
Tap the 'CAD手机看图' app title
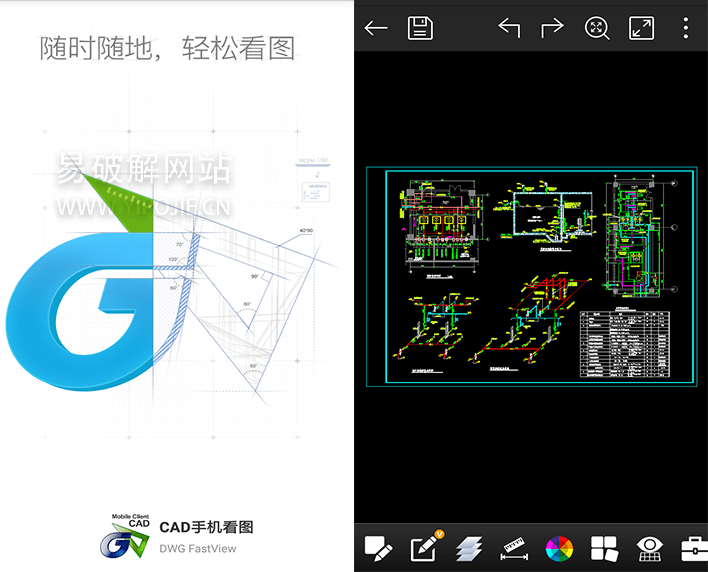pos(206,527)
